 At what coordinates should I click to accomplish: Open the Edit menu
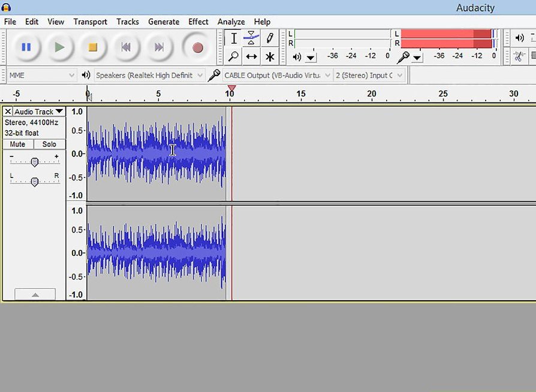(32, 22)
